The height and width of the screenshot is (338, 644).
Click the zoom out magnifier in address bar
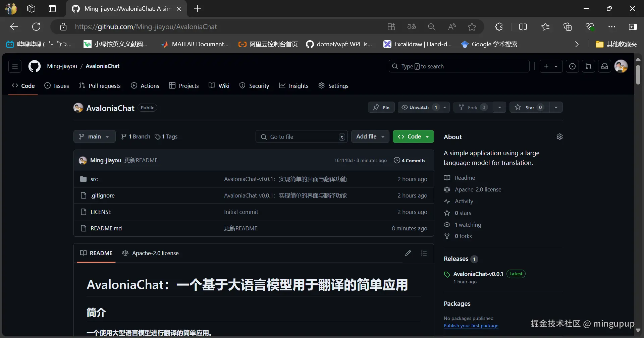click(x=432, y=27)
